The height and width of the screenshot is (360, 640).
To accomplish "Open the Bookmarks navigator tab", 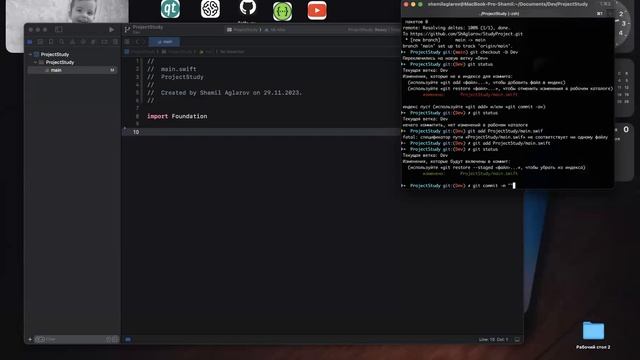I will click(51, 42).
